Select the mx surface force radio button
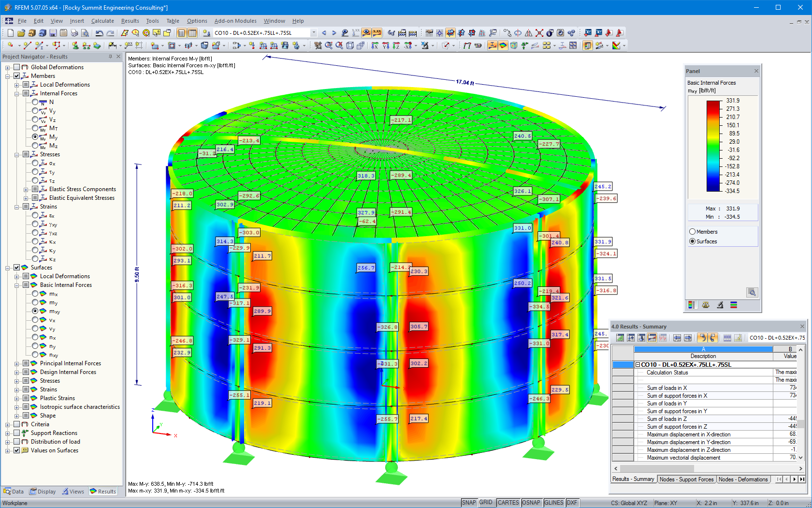812x508 pixels. (35, 294)
